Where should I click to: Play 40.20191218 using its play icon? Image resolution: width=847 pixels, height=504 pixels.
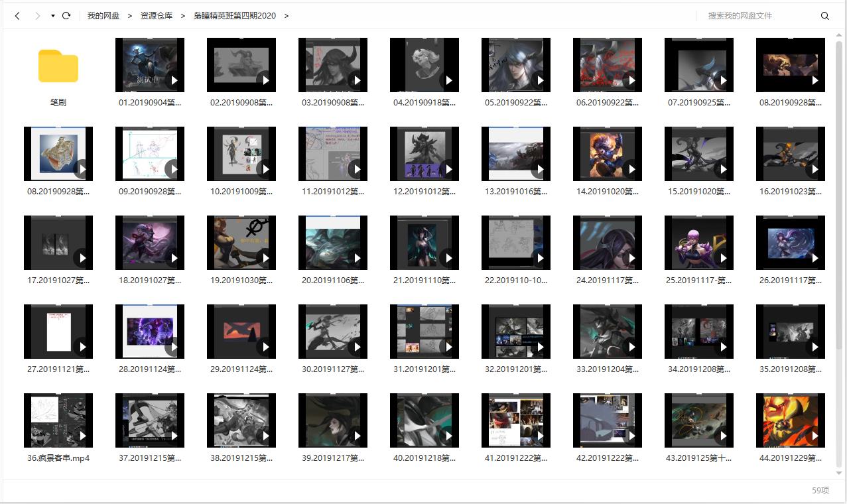[448, 436]
